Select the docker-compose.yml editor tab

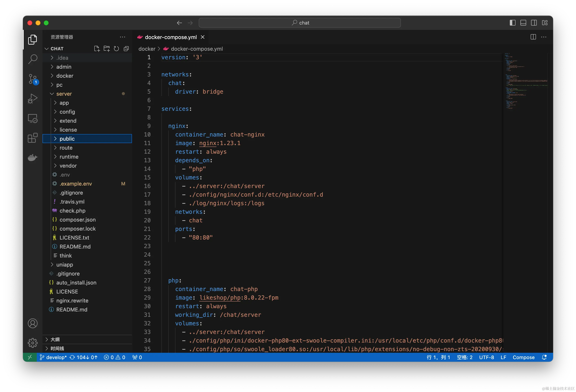(171, 37)
